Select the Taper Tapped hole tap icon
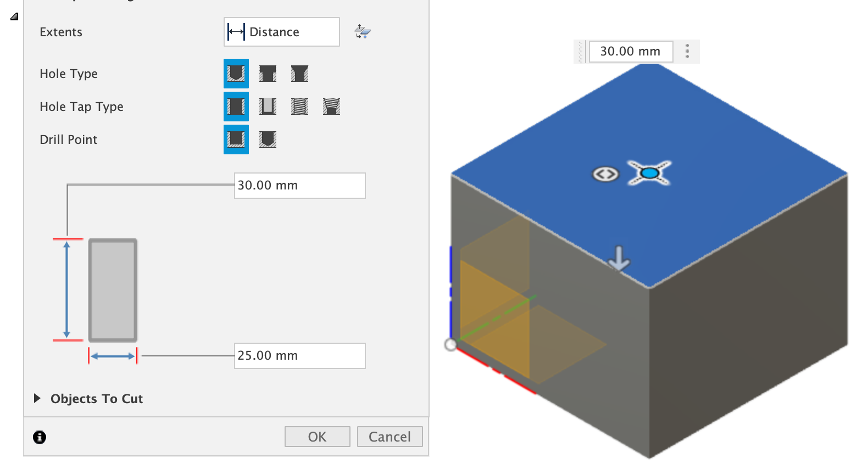 (331, 107)
